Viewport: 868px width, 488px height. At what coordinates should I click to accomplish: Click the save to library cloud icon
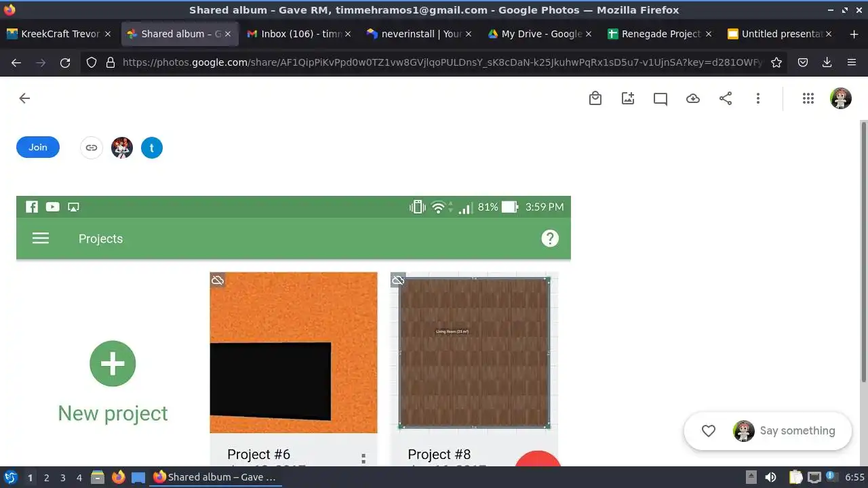(693, 98)
